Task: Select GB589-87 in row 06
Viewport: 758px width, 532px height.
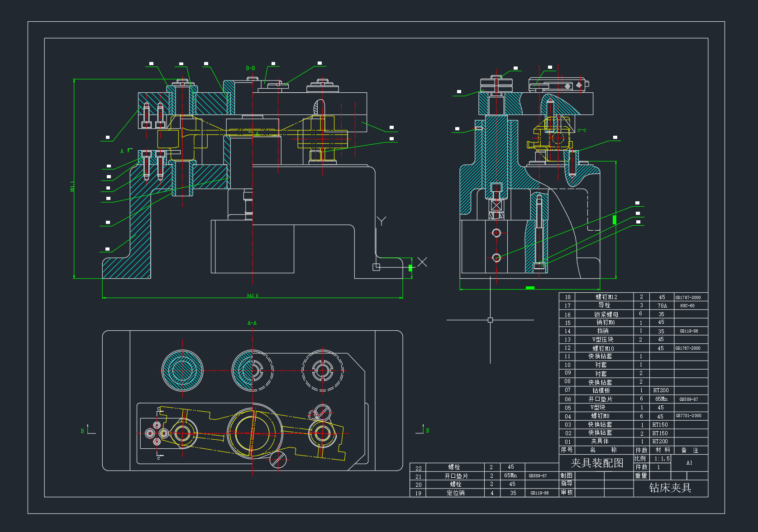Action: [689, 399]
